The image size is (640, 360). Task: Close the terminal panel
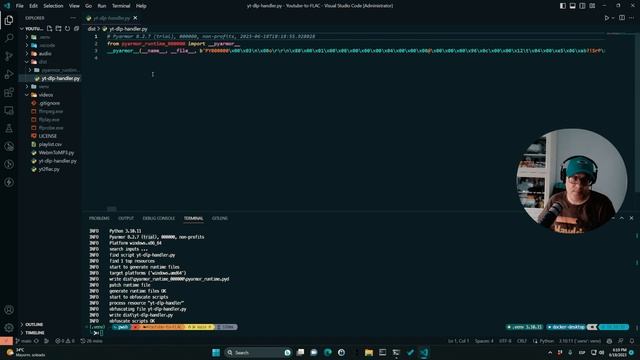pos(631,218)
